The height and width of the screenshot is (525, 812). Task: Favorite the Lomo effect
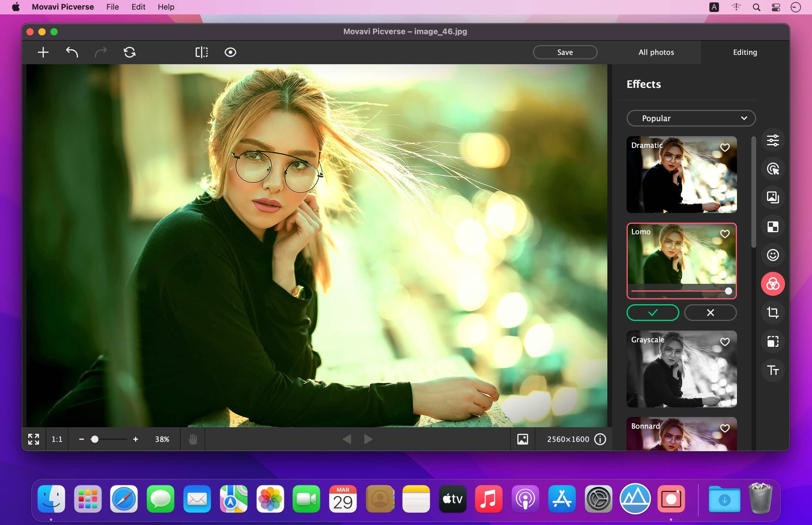(x=725, y=234)
